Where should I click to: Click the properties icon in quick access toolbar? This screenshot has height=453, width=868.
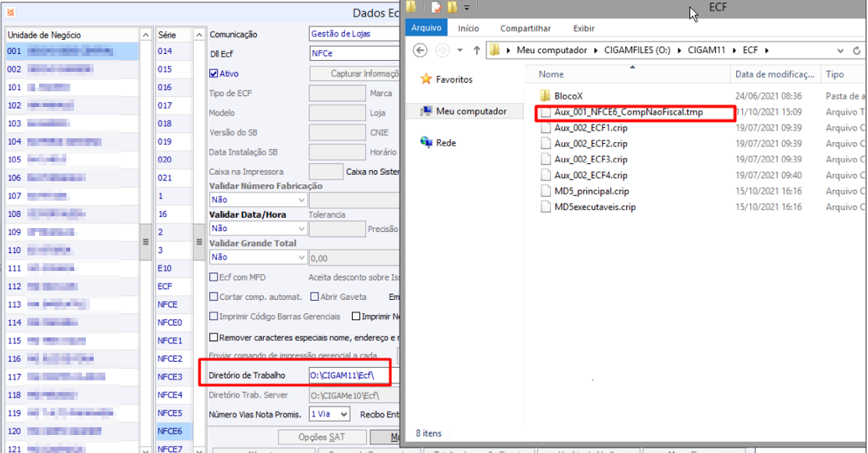pos(436,7)
